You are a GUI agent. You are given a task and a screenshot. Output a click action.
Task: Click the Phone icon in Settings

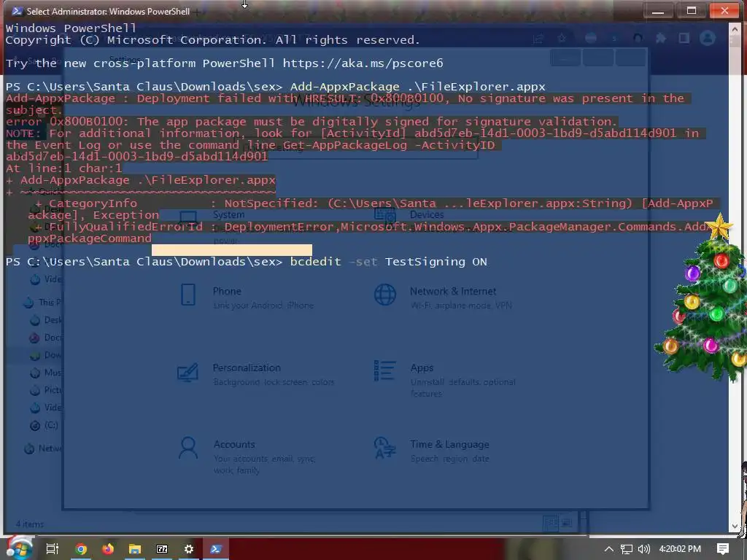coord(188,295)
